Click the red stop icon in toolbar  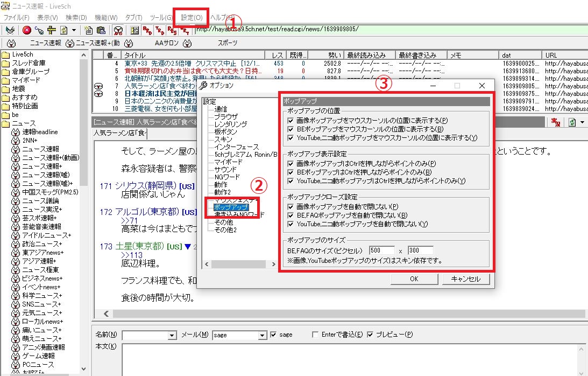tap(27, 30)
